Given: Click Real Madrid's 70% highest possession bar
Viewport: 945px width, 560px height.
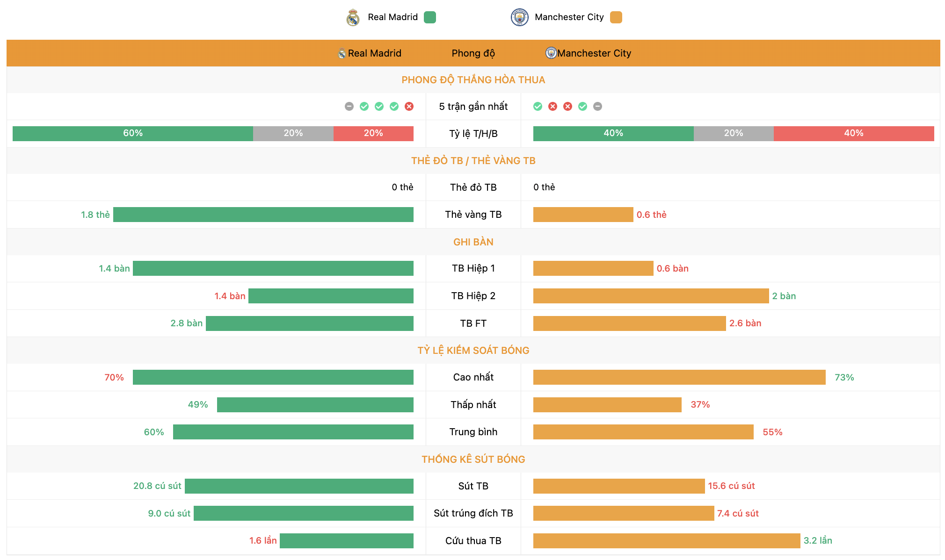Looking at the screenshot, I should [x=273, y=377].
